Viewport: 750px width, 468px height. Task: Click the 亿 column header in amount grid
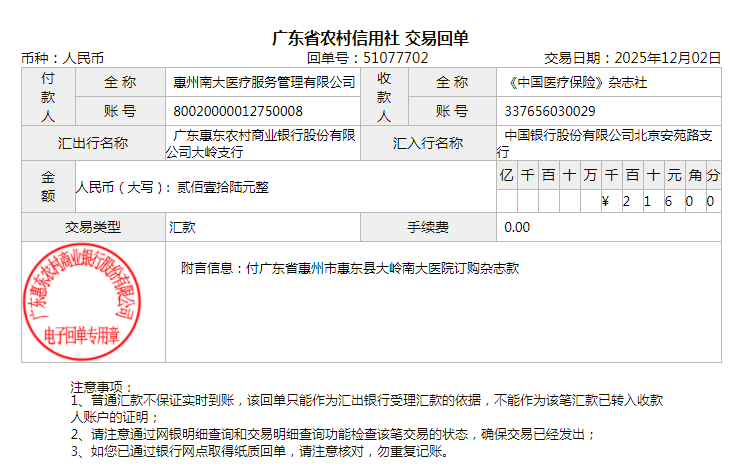click(x=506, y=176)
